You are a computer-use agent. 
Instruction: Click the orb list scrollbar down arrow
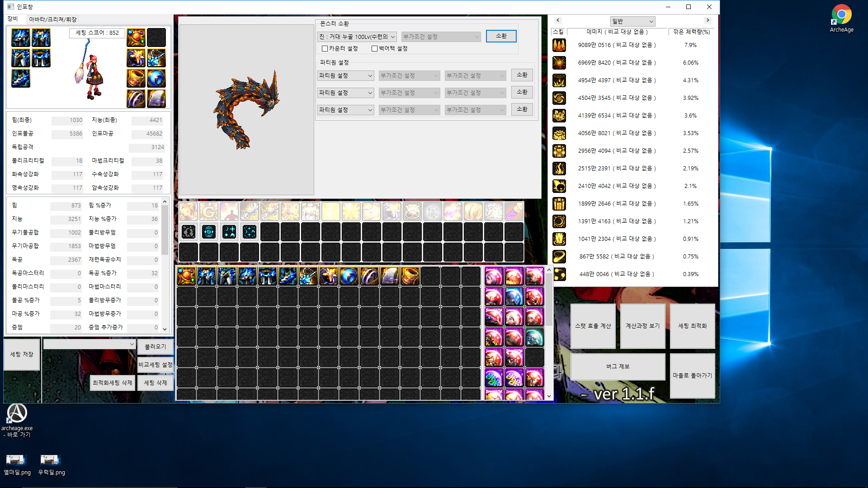[x=549, y=396]
